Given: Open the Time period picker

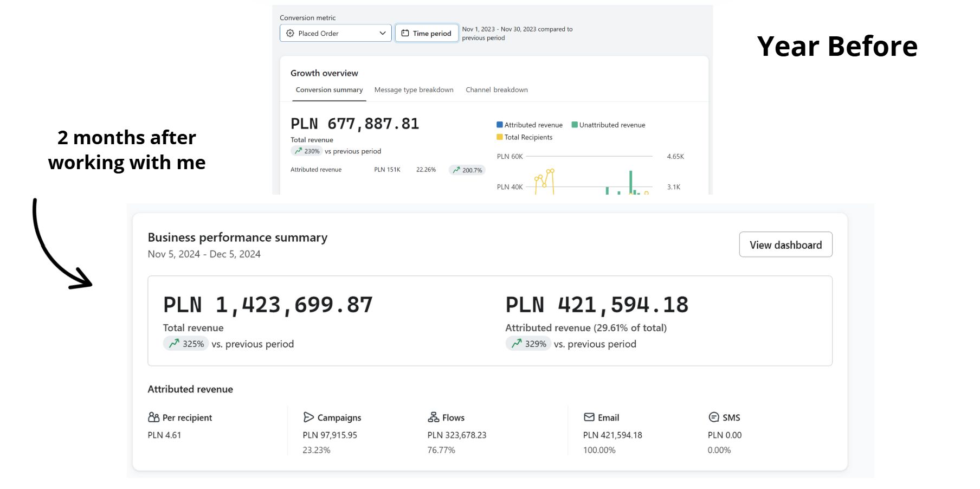Looking at the screenshot, I should (x=427, y=33).
